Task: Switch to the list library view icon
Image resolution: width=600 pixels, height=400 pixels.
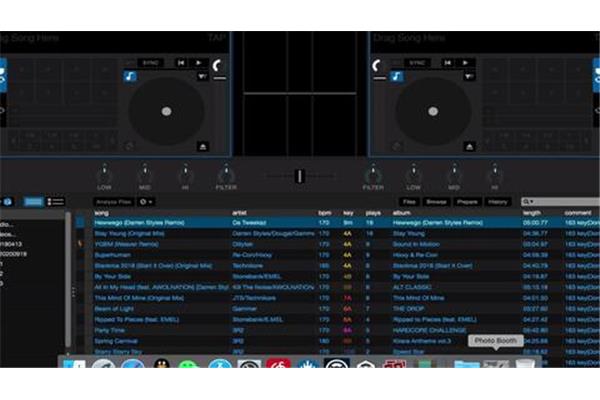Action: pos(55,202)
